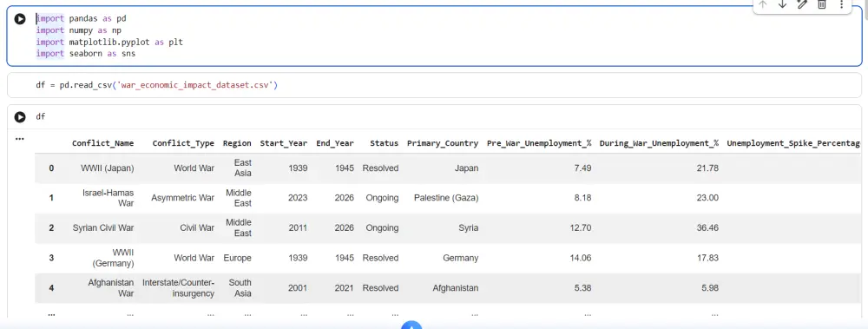Click the Start_Year column header
This screenshot has height=329, width=868.
tap(284, 143)
